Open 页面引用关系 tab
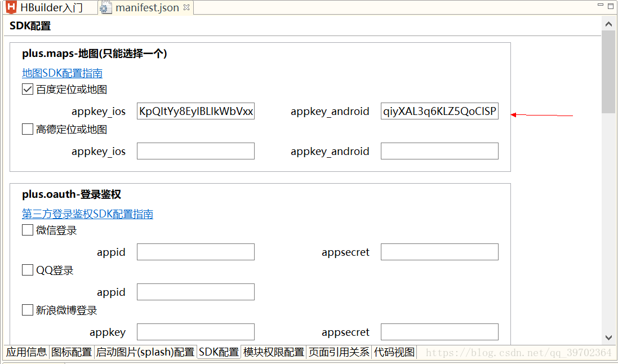 point(339,352)
